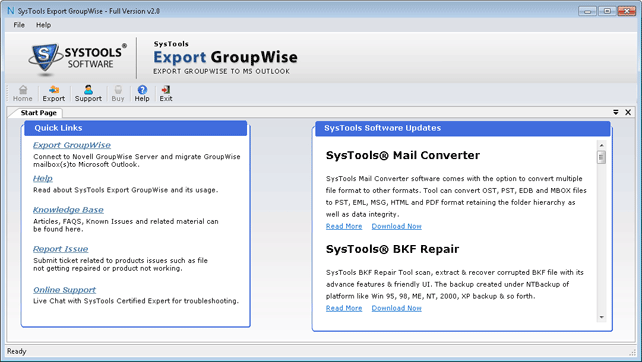Click Download Now under Mail Converter
This screenshot has height=362, width=642.
coord(396,226)
